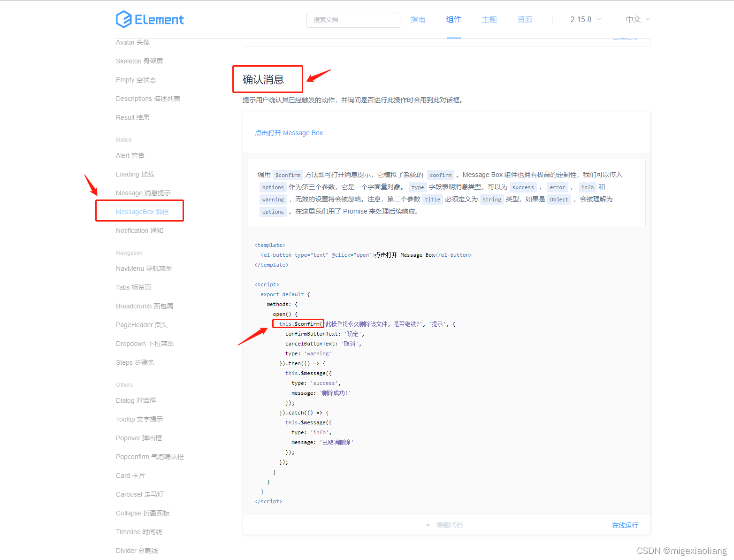
Task: Click the title code tag in the description
Action: 432,199
